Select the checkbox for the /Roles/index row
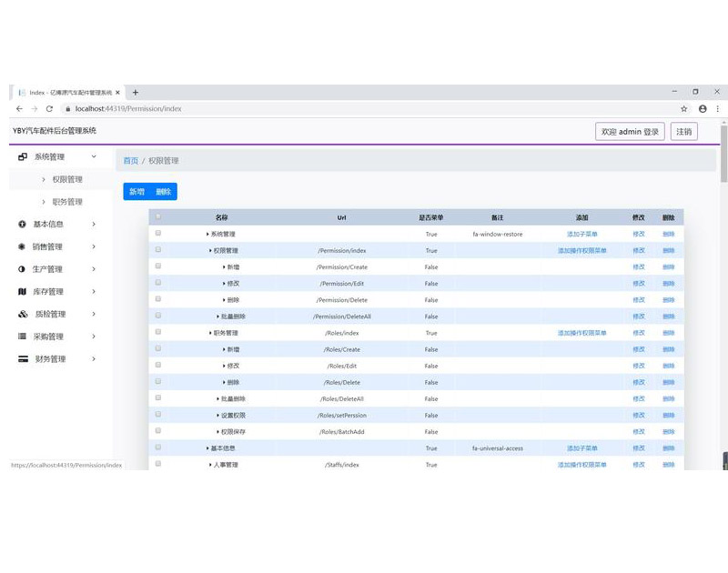728x573 pixels. click(158, 332)
